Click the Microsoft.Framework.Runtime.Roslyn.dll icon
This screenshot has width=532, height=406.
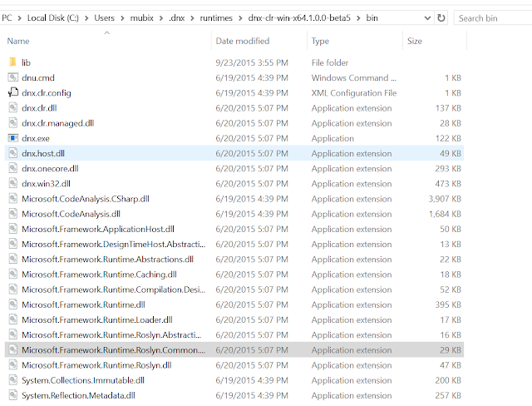[13, 365]
